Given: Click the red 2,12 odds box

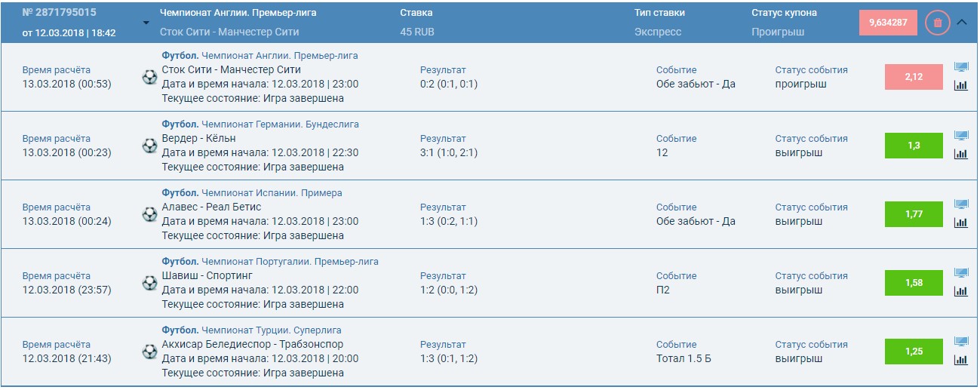Looking at the screenshot, I should (x=914, y=77).
